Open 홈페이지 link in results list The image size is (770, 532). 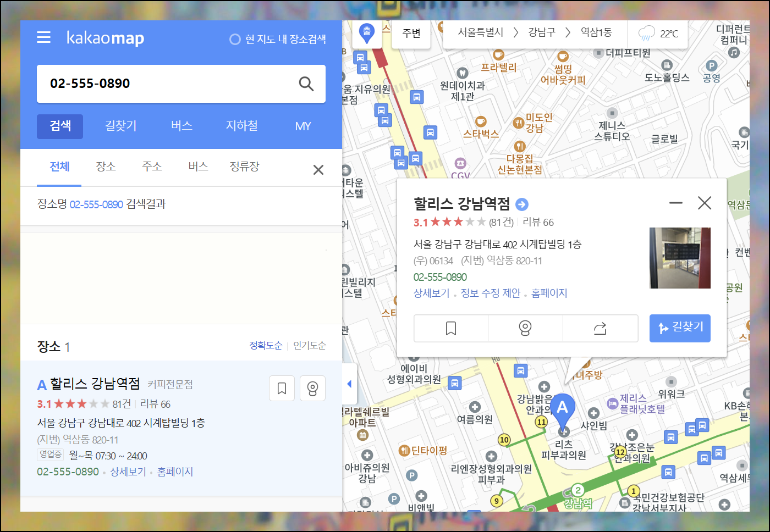[x=175, y=472]
